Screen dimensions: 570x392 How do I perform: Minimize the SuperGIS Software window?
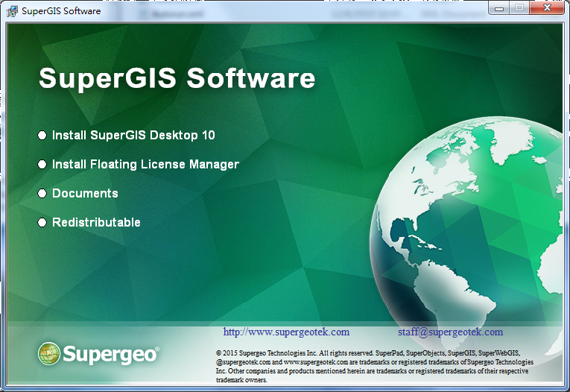click(x=499, y=8)
